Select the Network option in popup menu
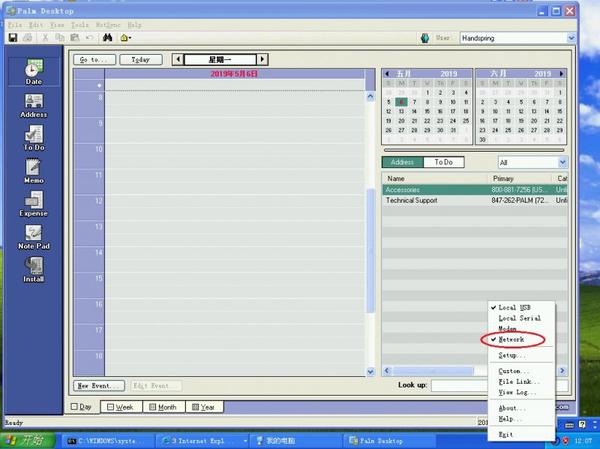Viewport: 600px width, 449px height. [511, 340]
